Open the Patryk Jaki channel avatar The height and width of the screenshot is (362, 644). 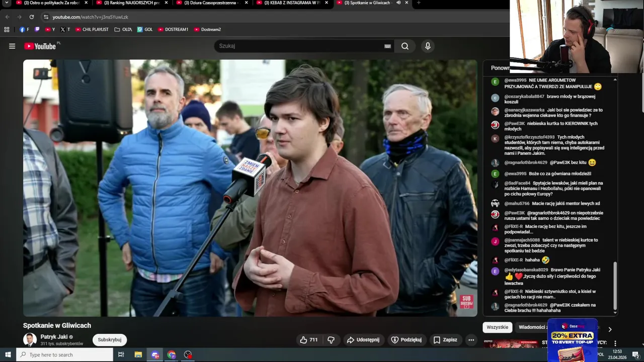pos(30,340)
